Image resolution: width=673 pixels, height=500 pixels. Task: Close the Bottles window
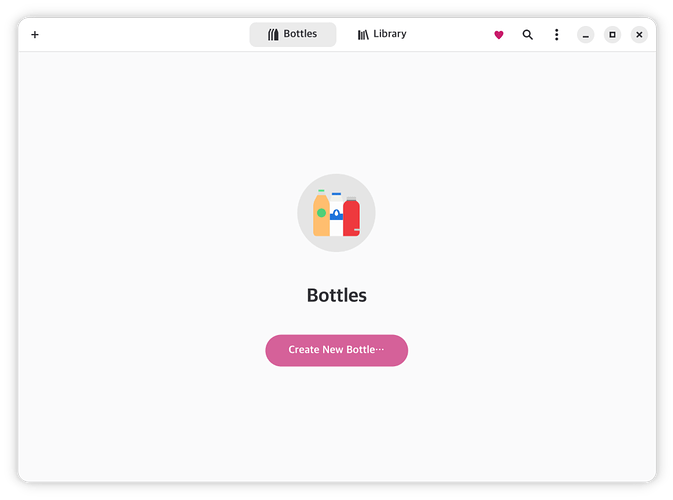click(x=639, y=35)
